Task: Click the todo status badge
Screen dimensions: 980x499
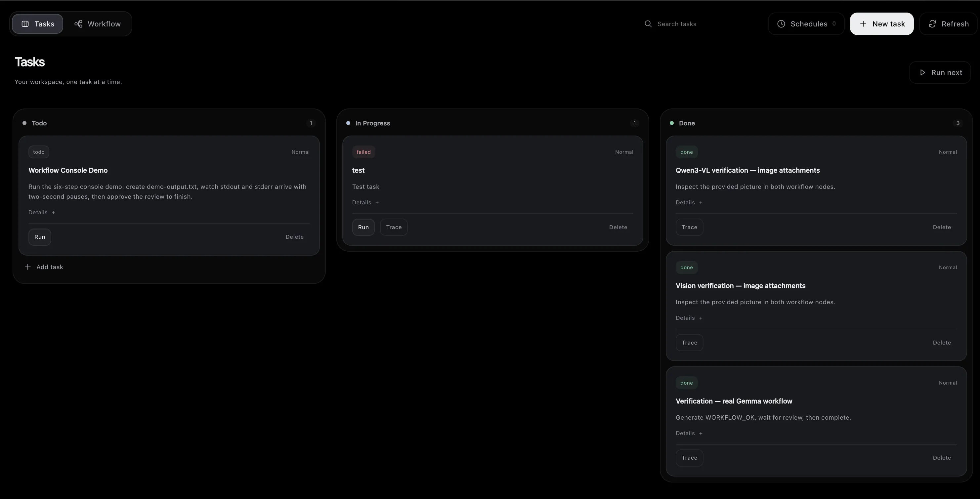Action: point(38,152)
